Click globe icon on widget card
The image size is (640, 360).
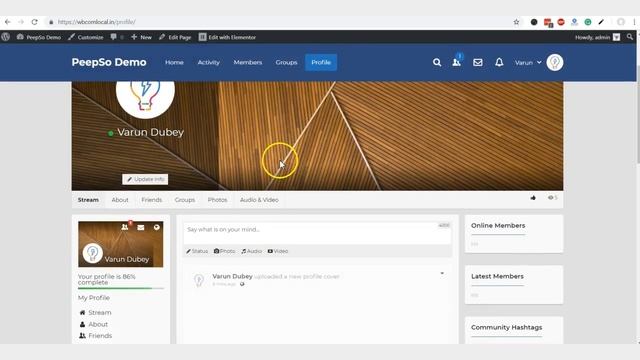click(157, 227)
